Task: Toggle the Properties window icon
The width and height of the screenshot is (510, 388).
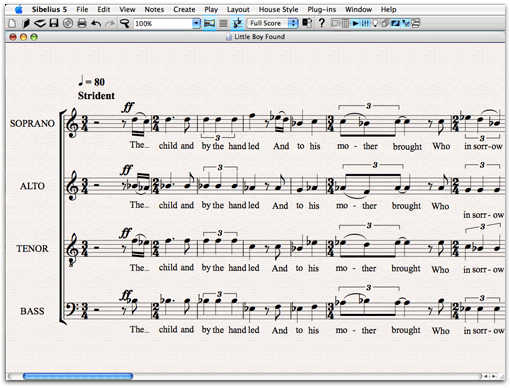Action: (406, 24)
